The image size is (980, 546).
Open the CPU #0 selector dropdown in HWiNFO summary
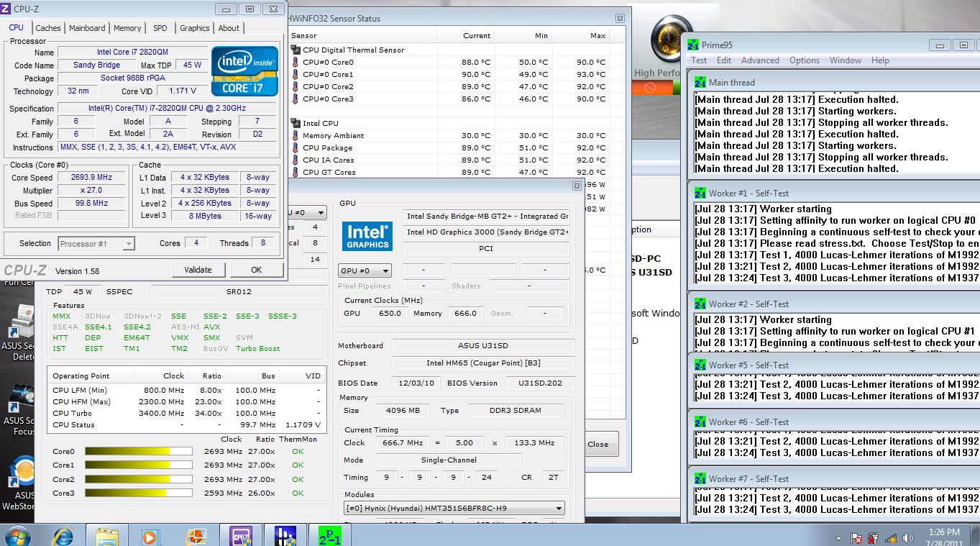[x=307, y=212]
